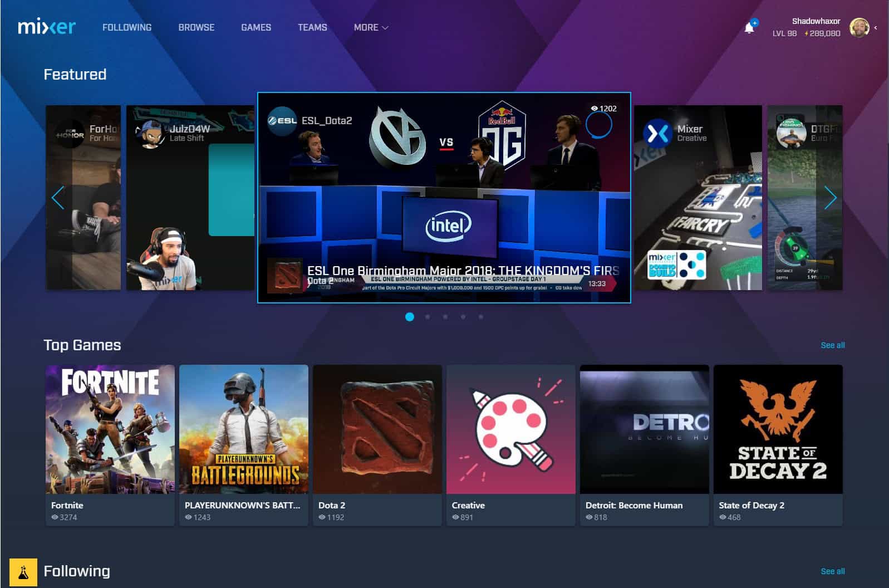The width and height of the screenshot is (889, 588).
Task: Click the PUBG 1243 viewer count
Action: 198,517
